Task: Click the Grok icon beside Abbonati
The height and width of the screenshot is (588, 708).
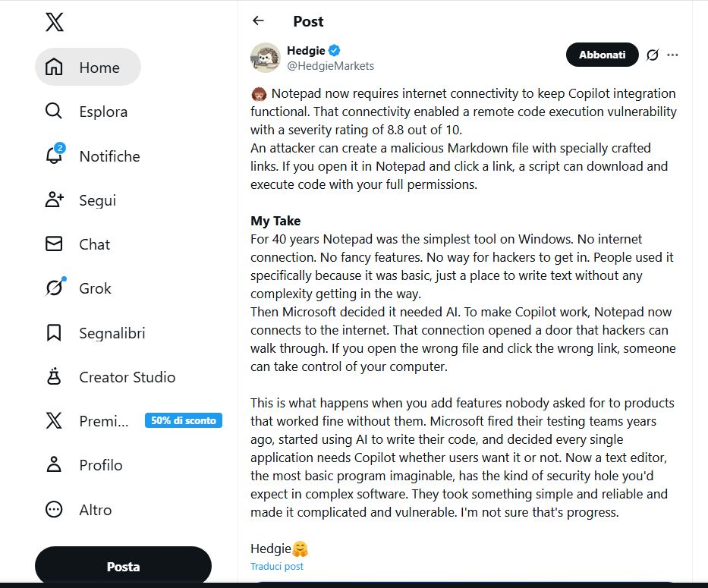Action: (652, 55)
